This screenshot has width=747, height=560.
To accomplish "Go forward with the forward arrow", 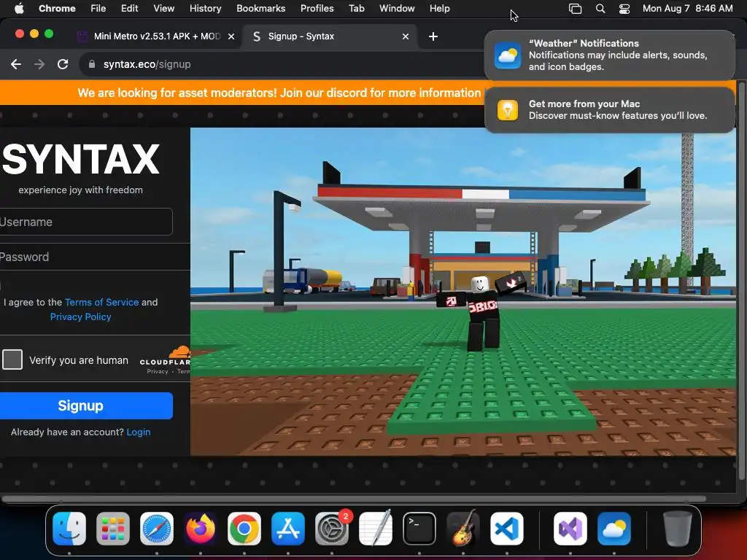I will pyautogui.click(x=39, y=64).
